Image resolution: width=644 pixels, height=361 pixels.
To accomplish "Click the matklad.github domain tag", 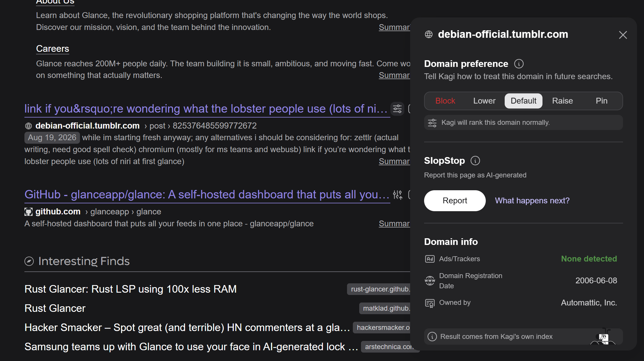I will click(385, 308).
